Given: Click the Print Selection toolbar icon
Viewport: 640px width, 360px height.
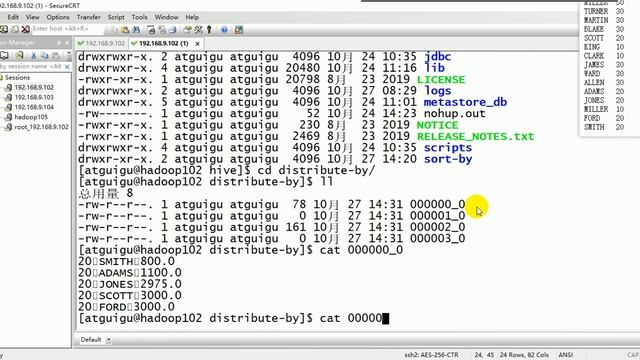Looking at the screenshot, I should click(162, 29).
